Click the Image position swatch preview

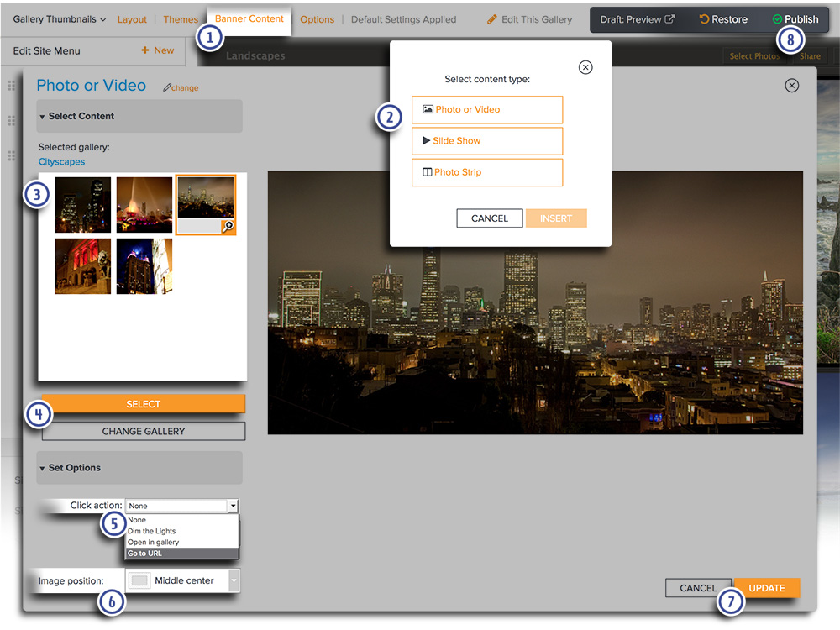point(139,580)
